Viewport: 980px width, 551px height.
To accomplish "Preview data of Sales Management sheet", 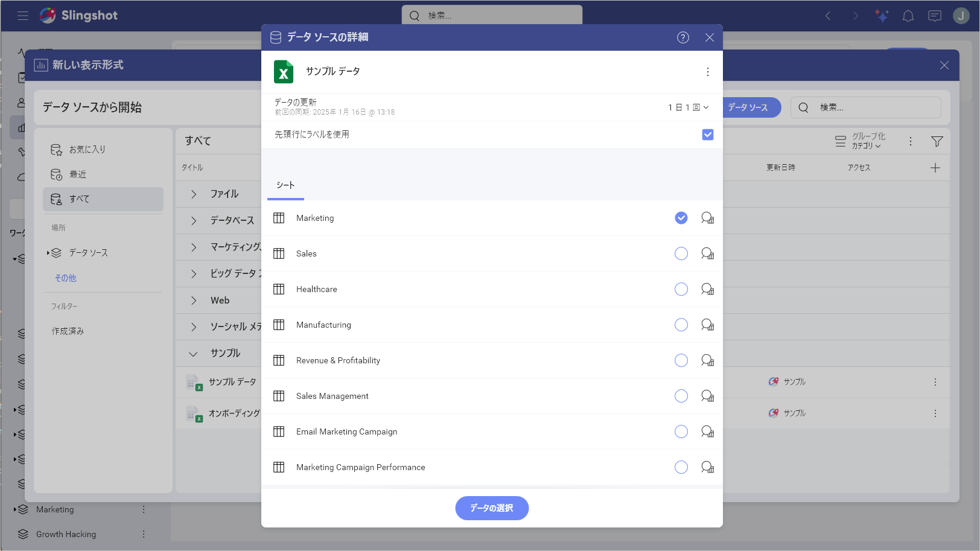I will [708, 396].
